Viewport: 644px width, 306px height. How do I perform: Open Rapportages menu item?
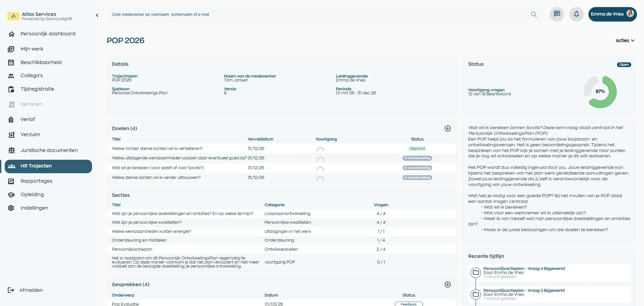point(36,181)
